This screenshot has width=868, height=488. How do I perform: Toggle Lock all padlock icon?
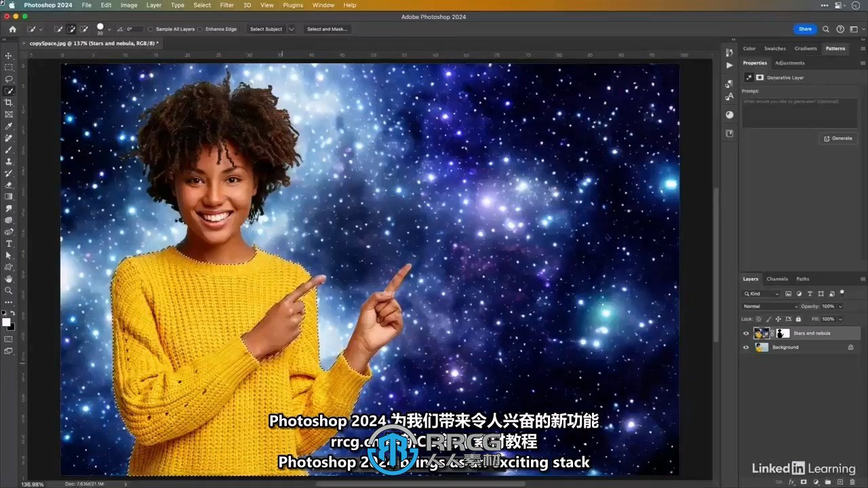coord(798,319)
